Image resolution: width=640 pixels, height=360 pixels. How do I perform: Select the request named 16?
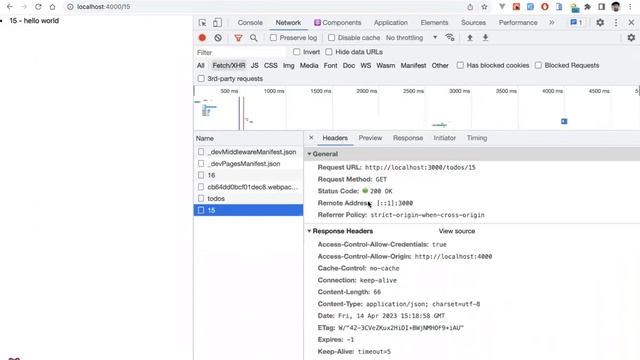(248, 175)
